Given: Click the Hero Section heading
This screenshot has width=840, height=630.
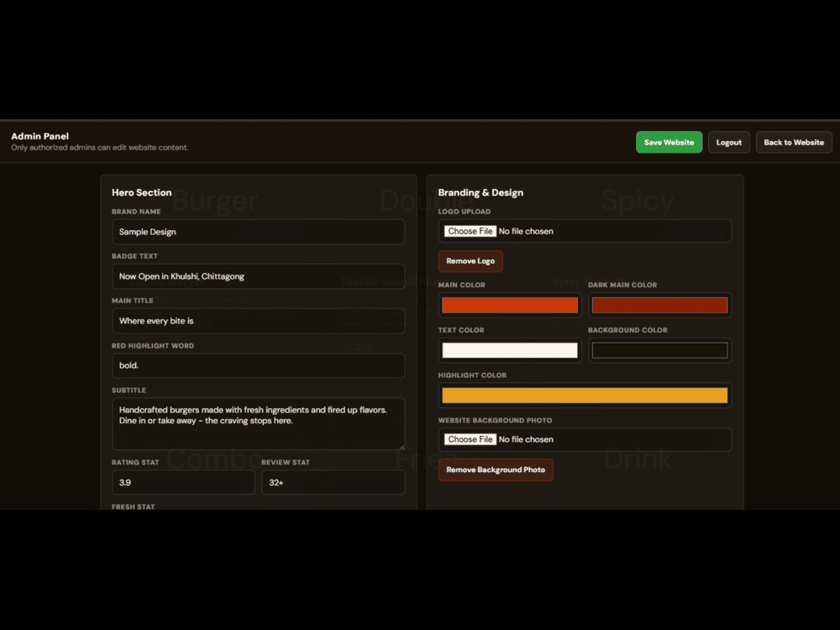Looking at the screenshot, I should click(x=141, y=192).
